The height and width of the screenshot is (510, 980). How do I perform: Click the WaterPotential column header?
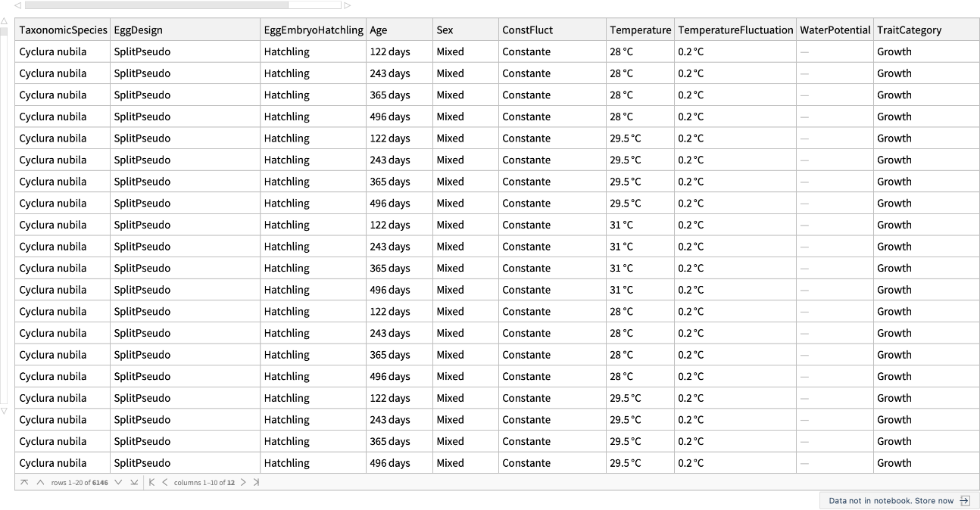835,30
